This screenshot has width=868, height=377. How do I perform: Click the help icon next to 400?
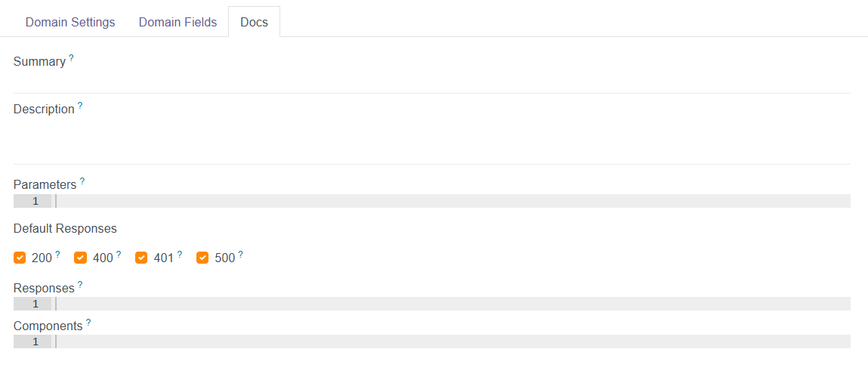click(x=119, y=255)
